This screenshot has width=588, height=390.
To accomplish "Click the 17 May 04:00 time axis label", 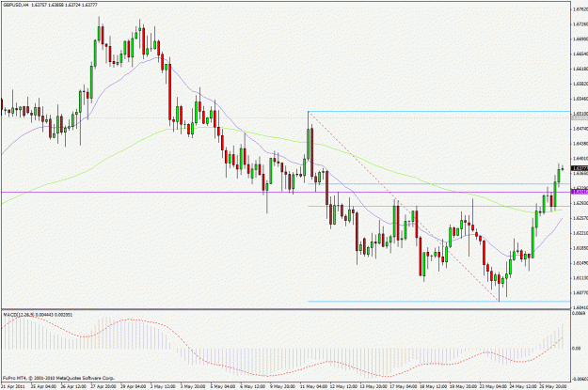I will click(x=403, y=386).
